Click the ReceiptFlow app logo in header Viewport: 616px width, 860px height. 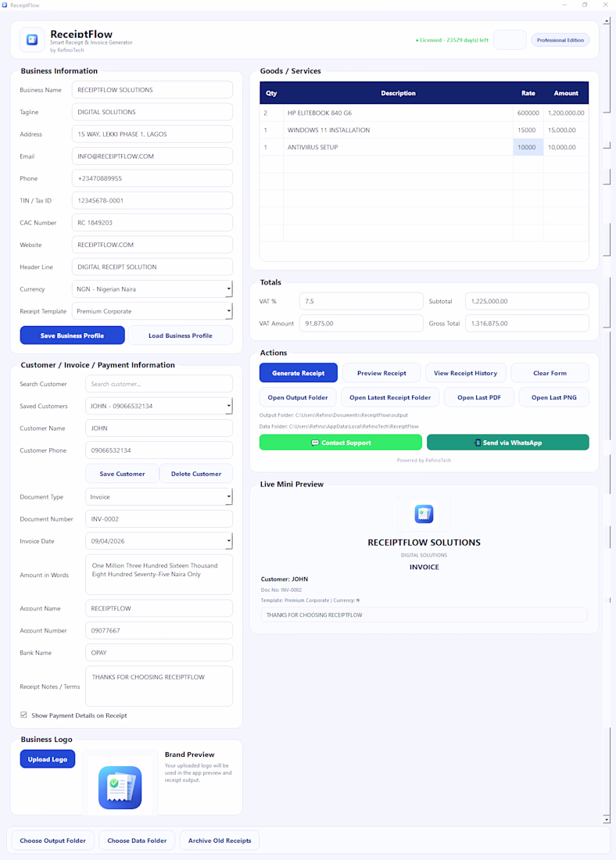(x=32, y=40)
